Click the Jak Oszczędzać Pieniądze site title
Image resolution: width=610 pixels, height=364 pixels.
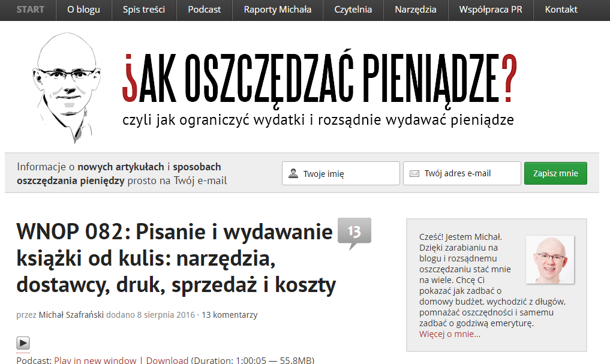pos(319,78)
